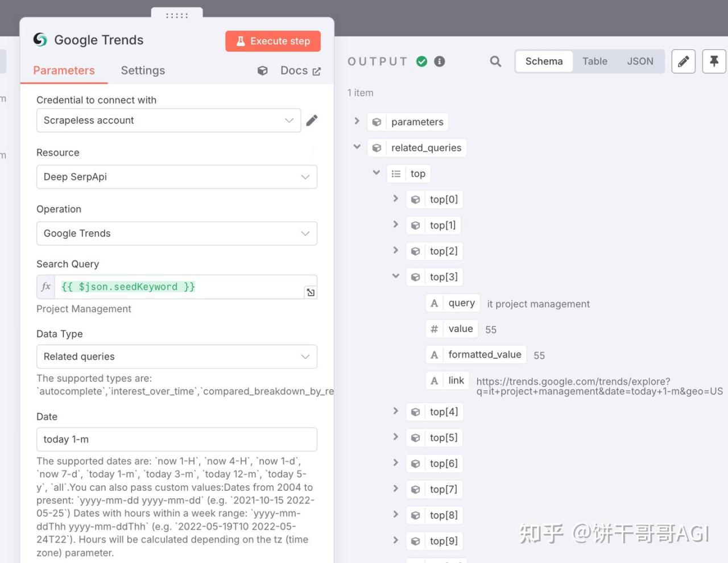Viewport: 728px width, 563px height.
Task: Click the Execute step button
Action: 273,41
